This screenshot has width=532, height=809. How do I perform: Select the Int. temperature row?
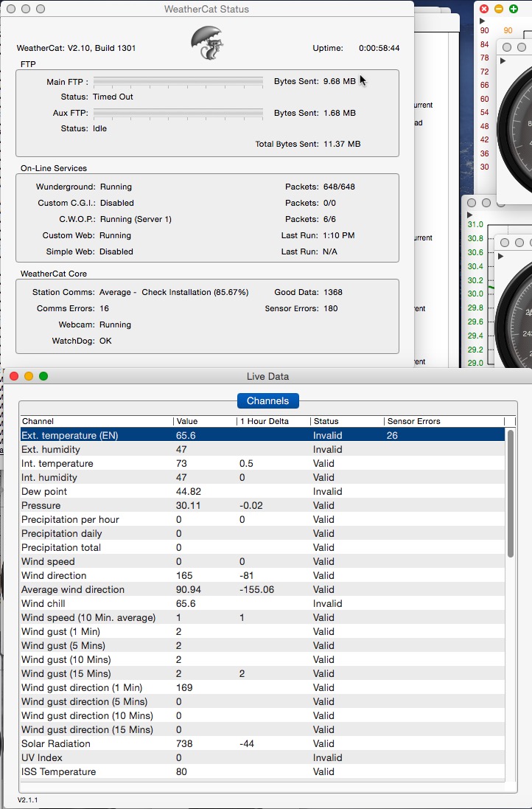click(x=262, y=463)
